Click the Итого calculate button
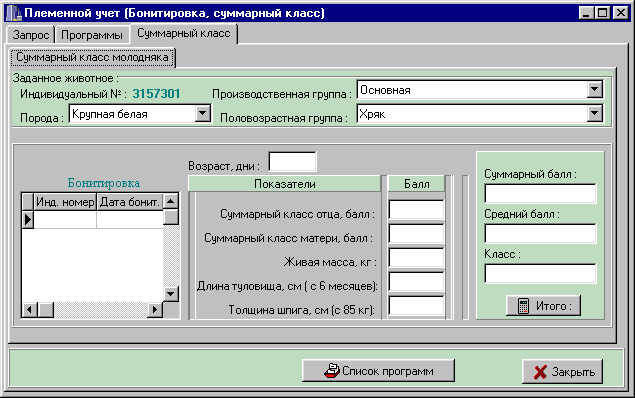Viewport: 635px width, 398px height. (x=543, y=306)
